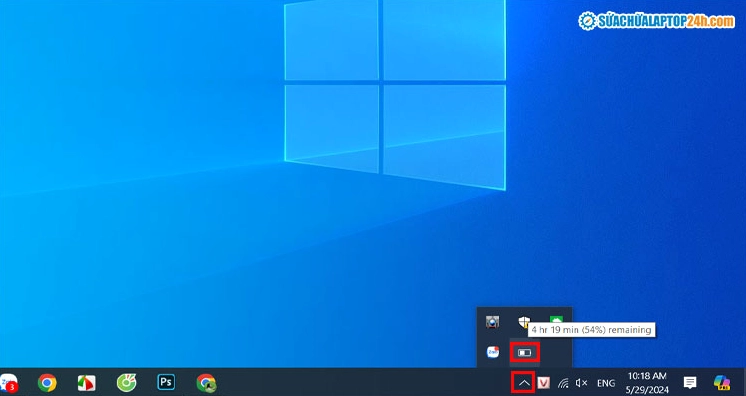Open Chrome with profile avatar icon
Screen dimensions: 746x396
[206, 383]
